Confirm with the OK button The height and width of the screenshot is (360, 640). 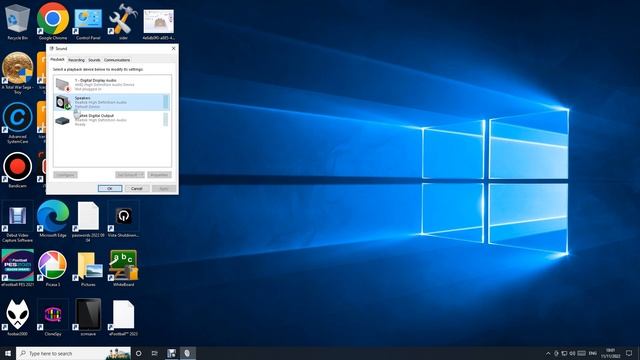click(110, 189)
